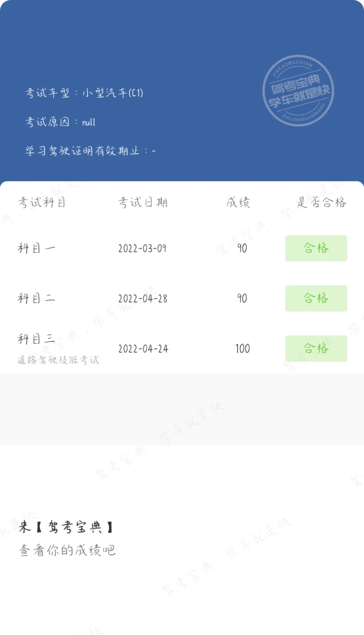Tap the score 100 for 科目三
The height and width of the screenshot is (635, 364).
point(243,349)
